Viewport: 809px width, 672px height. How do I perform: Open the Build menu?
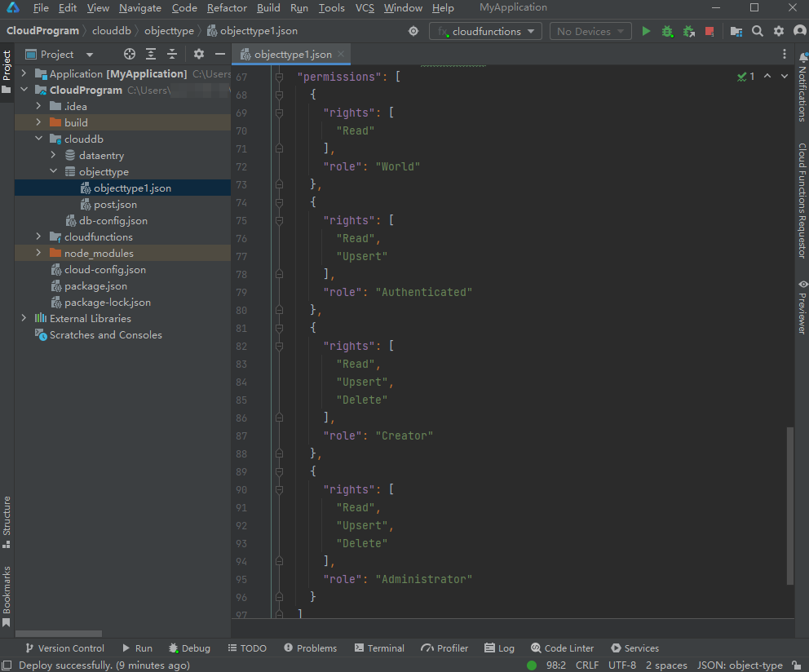pos(268,7)
